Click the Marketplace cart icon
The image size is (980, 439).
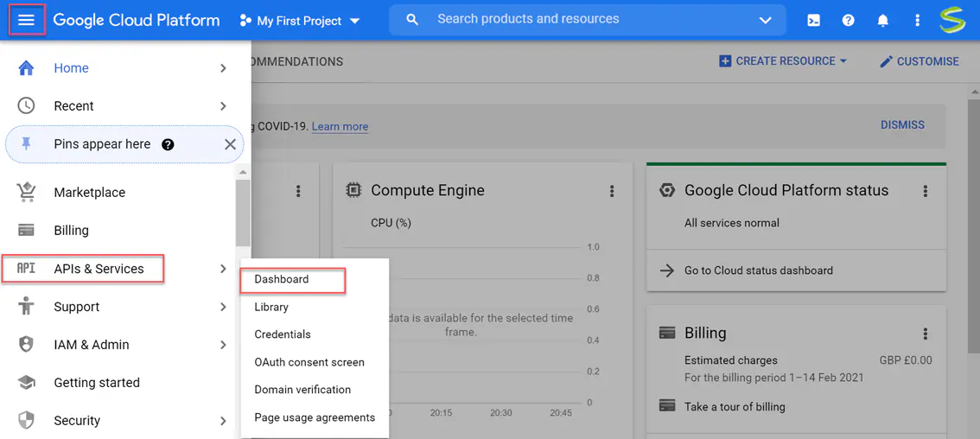point(26,193)
